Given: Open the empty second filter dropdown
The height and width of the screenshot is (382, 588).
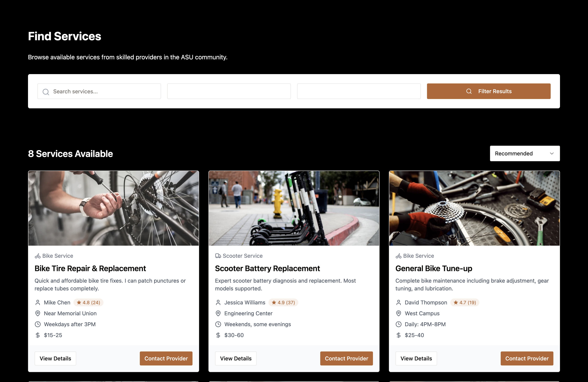Looking at the screenshot, I should point(229,91).
